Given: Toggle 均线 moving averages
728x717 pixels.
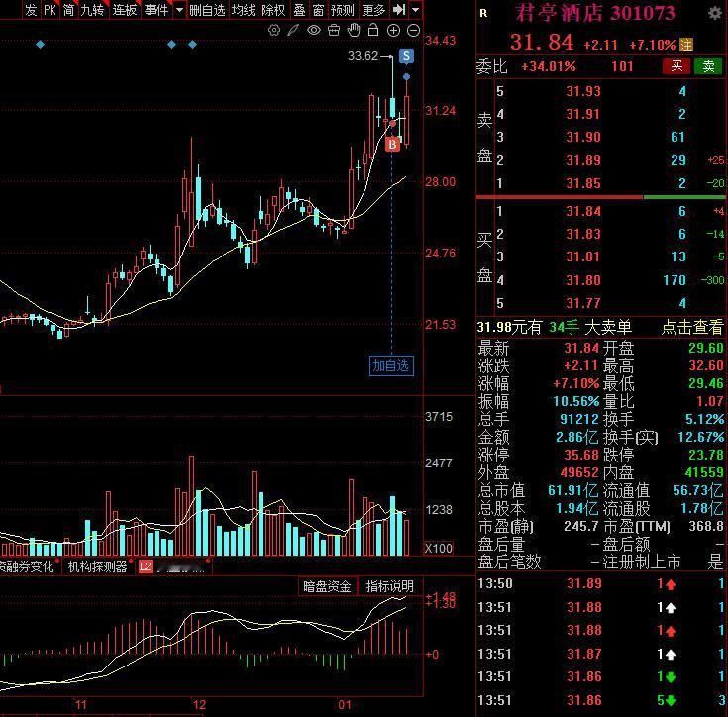Looking at the screenshot, I should pyautogui.click(x=244, y=9).
